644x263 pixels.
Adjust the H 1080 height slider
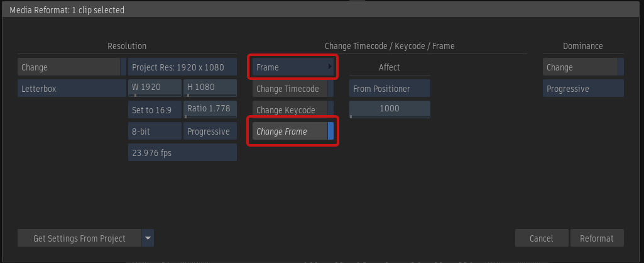click(x=210, y=87)
